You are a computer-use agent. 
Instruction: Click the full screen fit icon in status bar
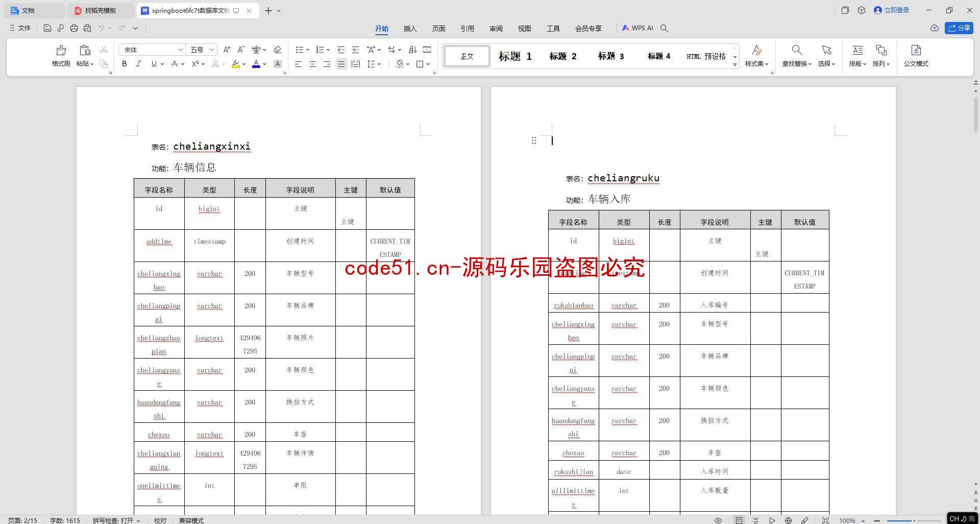(825, 520)
